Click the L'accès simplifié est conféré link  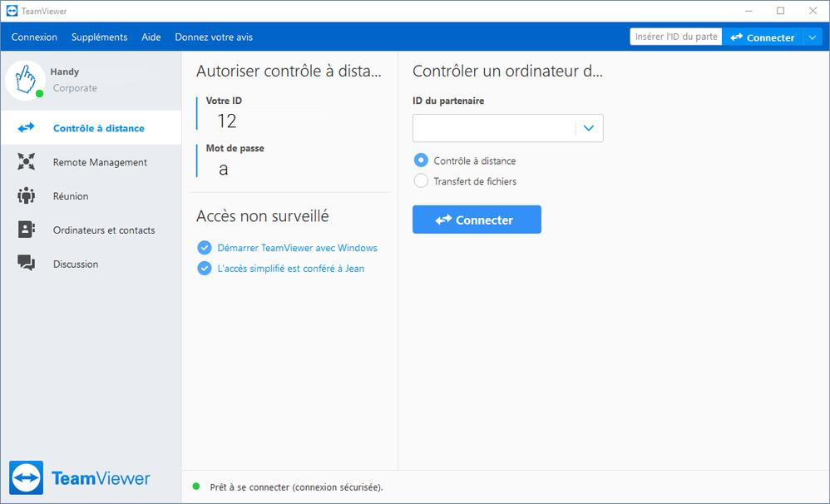point(290,269)
